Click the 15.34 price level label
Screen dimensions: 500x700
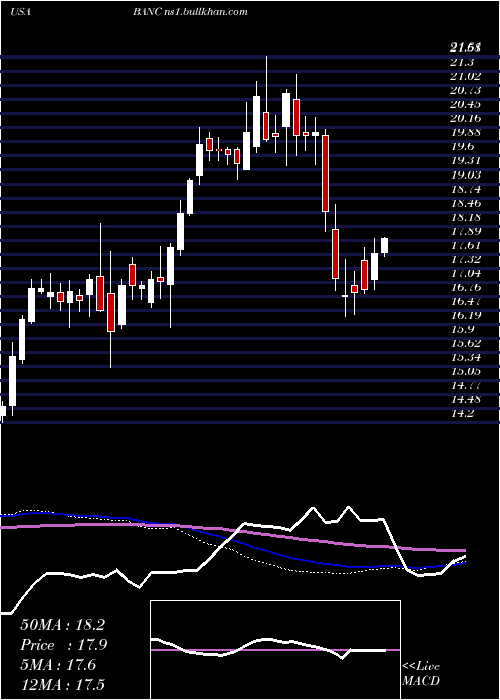tap(464, 358)
